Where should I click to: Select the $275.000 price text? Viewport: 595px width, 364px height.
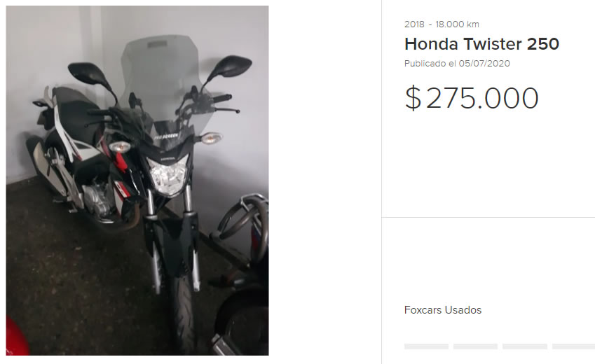point(472,98)
